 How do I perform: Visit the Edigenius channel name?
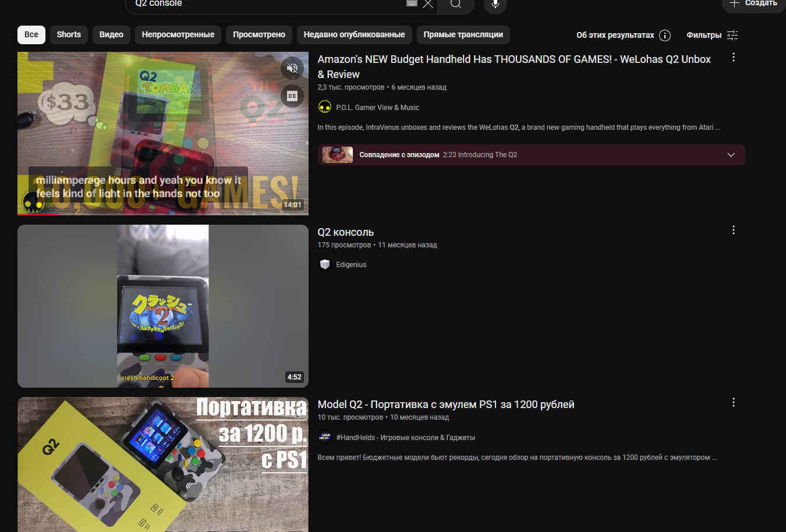[351, 265]
